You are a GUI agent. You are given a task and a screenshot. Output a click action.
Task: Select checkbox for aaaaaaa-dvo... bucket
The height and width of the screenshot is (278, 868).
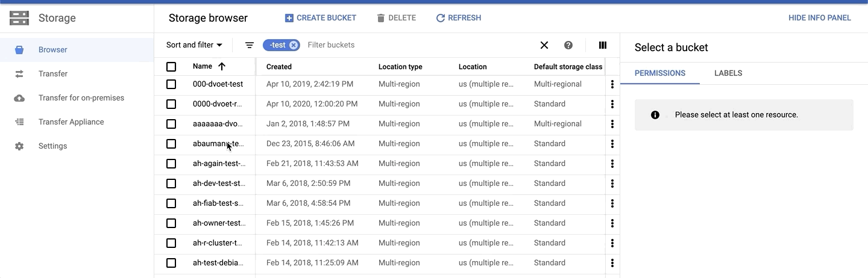(x=171, y=124)
